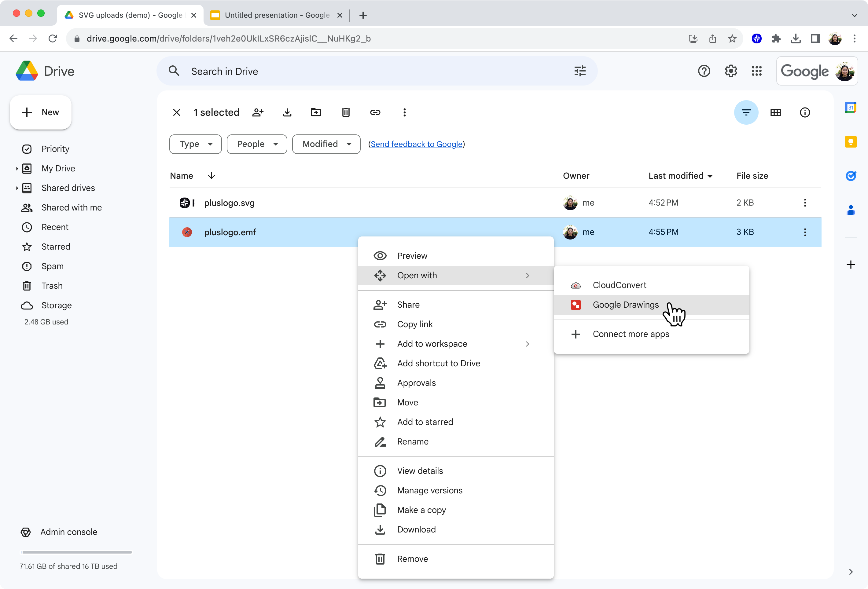The height and width of the screenshot is (589, 868).
Task: Click the shared storage usage bar
Action: point(76,552)
